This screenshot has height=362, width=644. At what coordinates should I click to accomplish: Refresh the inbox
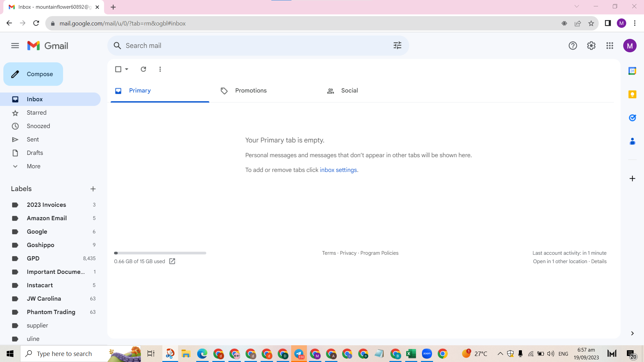(x=143, y=69)
